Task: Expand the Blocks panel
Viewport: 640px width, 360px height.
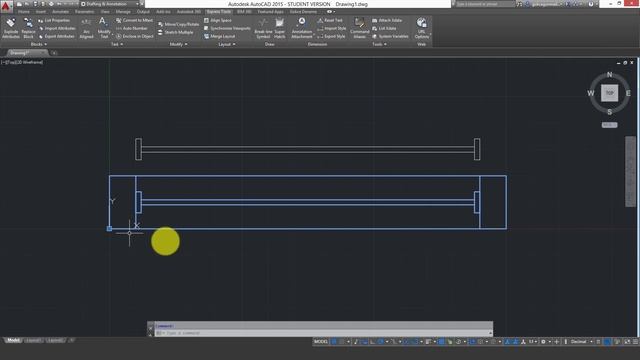Action: coord(39,44)
